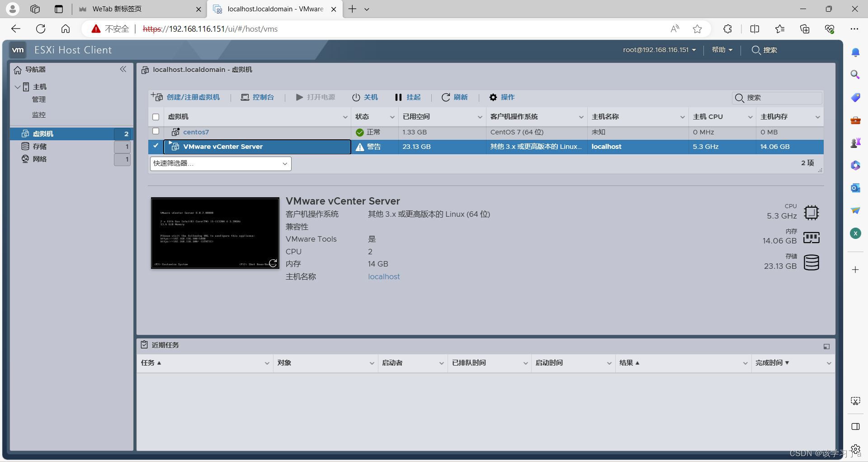This screenshot has height=462, width=868.
Task: Open the Console (控制台) toolbar item
Action: 257,97
